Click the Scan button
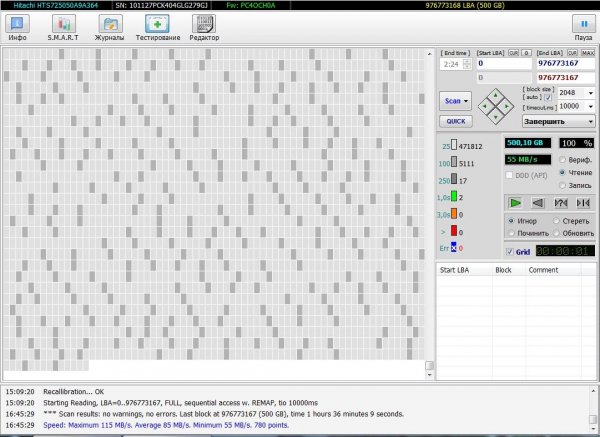The image size is (600, 437). 453,101
